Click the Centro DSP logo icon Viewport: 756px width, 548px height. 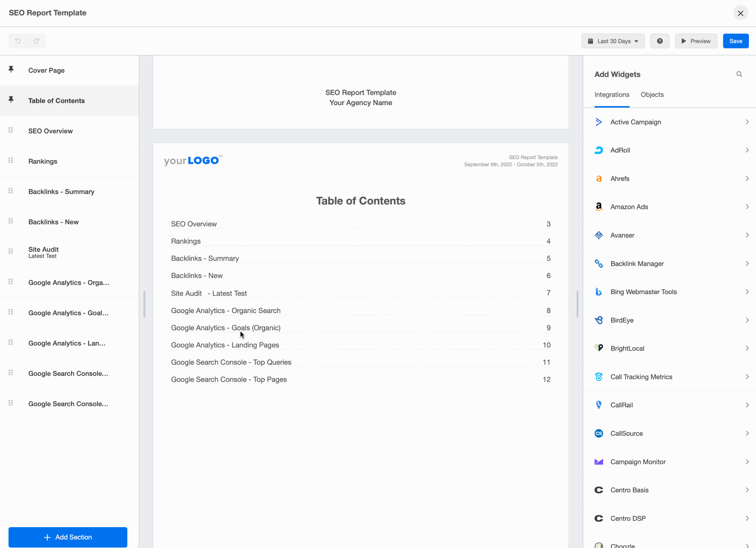599,519
